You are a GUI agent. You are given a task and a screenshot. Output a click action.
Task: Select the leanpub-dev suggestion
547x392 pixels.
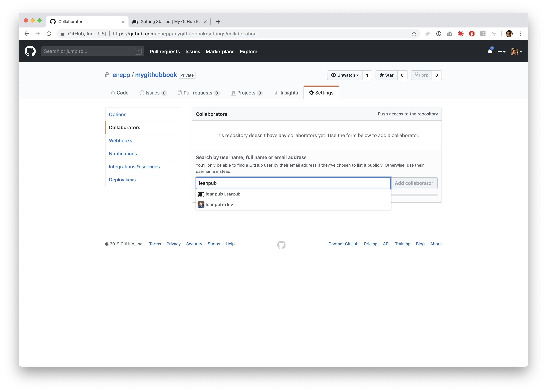219,205
